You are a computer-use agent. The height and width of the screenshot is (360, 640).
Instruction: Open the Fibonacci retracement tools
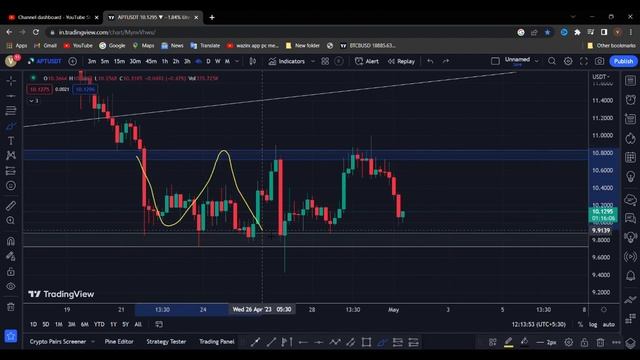click(11, 111)
